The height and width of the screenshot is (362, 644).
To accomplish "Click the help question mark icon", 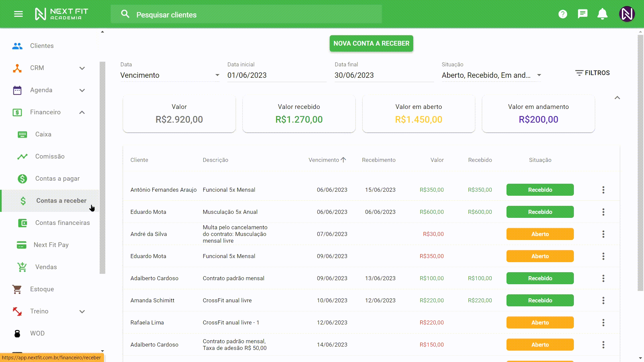I will tap(562, 14).
